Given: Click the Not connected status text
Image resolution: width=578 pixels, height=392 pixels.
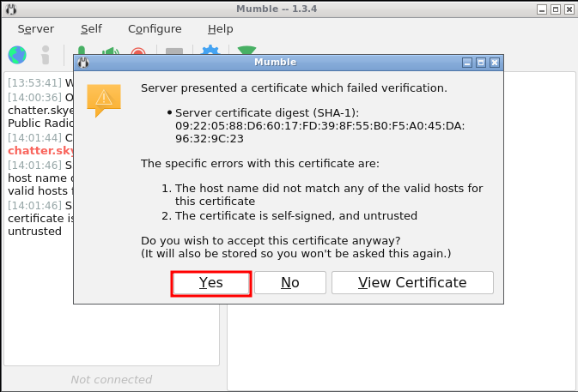Looking at the screenshot, I should (x=111, y=379).
